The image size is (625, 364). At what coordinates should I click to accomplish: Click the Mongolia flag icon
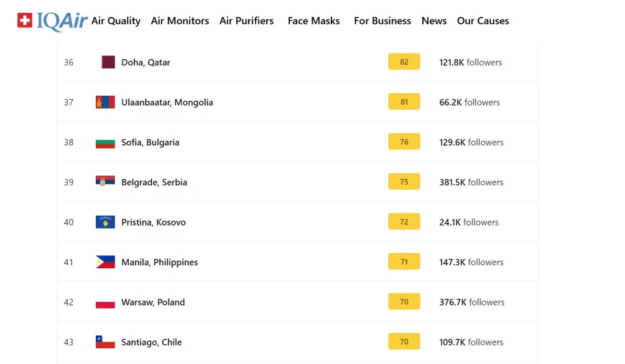pyautogui.click(x=105, y=102)
